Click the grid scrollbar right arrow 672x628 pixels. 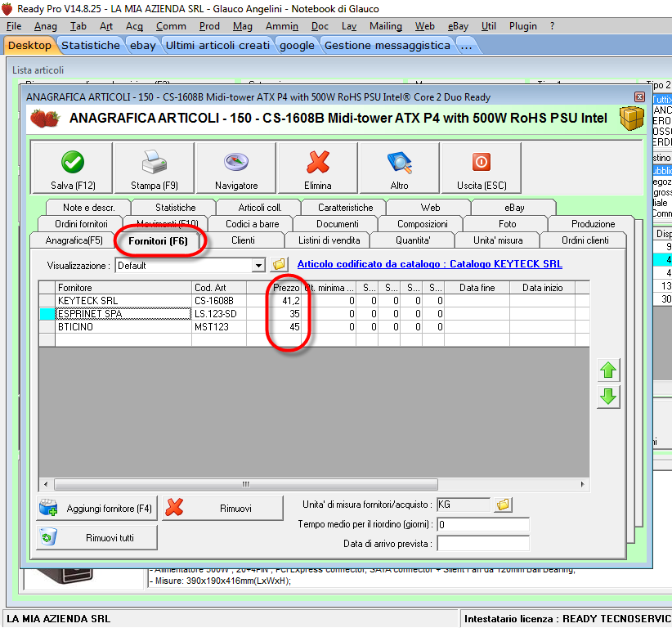tap(582, 484)
